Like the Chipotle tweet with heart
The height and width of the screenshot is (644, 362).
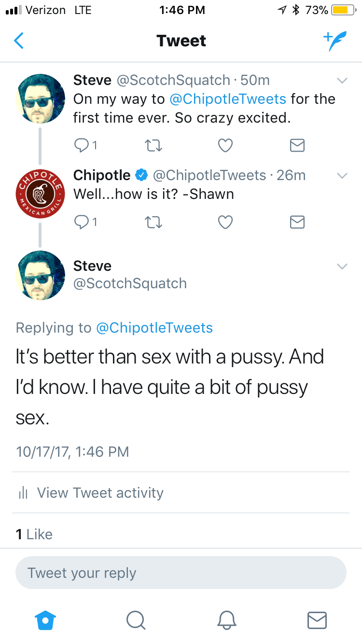click(225, 222)
